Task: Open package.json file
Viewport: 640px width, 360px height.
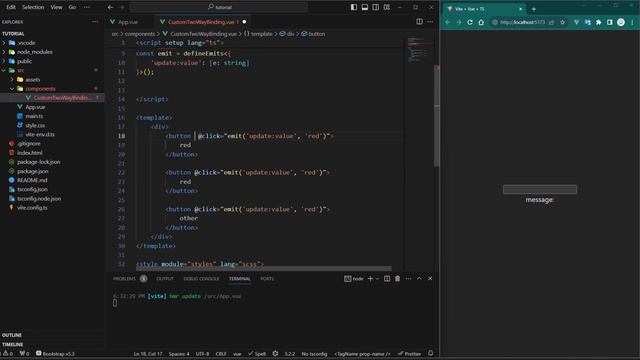Action: pos(32,171)
